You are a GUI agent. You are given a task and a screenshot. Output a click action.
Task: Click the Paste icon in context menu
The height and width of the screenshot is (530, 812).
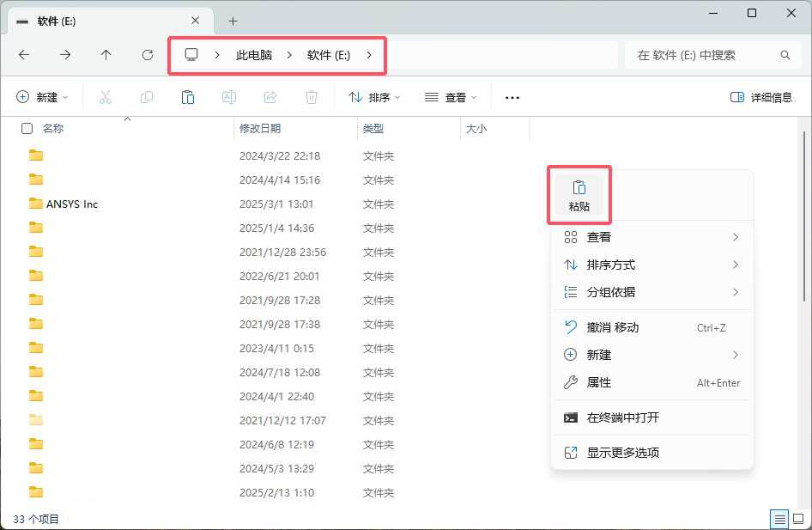(579, 188)
